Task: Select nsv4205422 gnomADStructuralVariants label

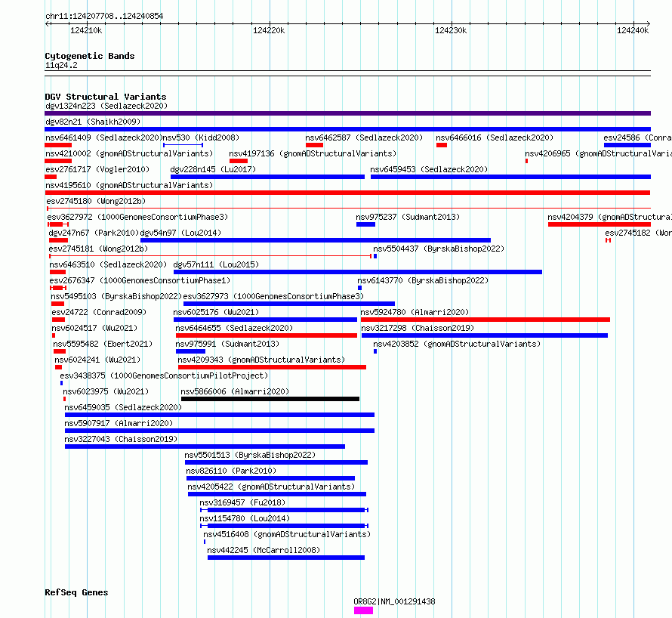Action: [271, 487]
